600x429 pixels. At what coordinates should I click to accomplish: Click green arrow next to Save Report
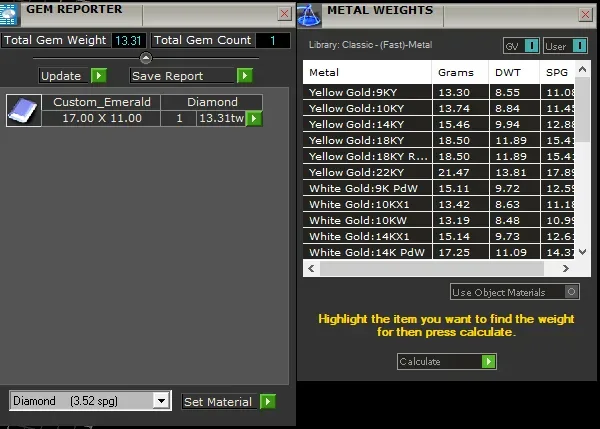pyautogui.click(x=245, y=75)
